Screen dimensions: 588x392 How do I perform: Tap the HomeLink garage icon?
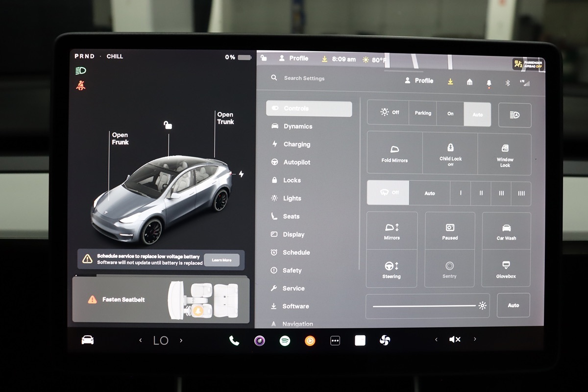469,82
